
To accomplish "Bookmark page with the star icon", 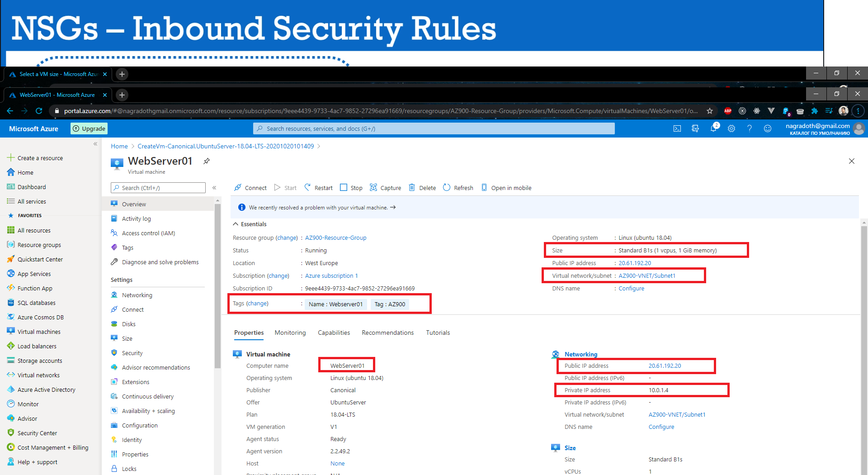I will (710, 111).
